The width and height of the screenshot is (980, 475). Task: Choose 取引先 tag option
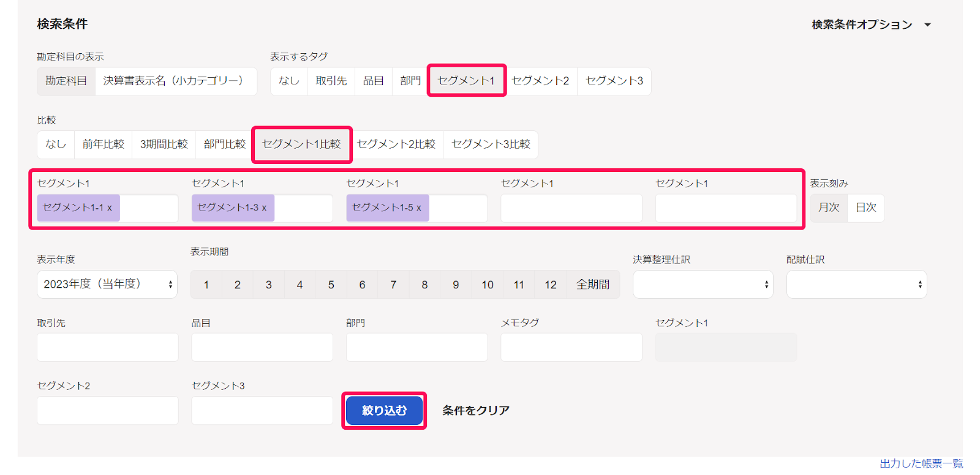click(331, 81)
